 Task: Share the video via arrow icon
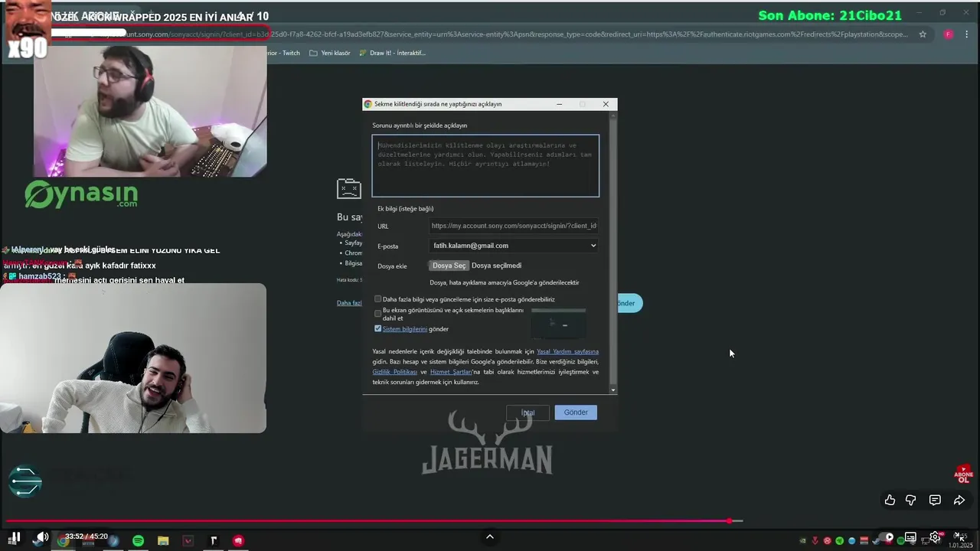point(959,500)
